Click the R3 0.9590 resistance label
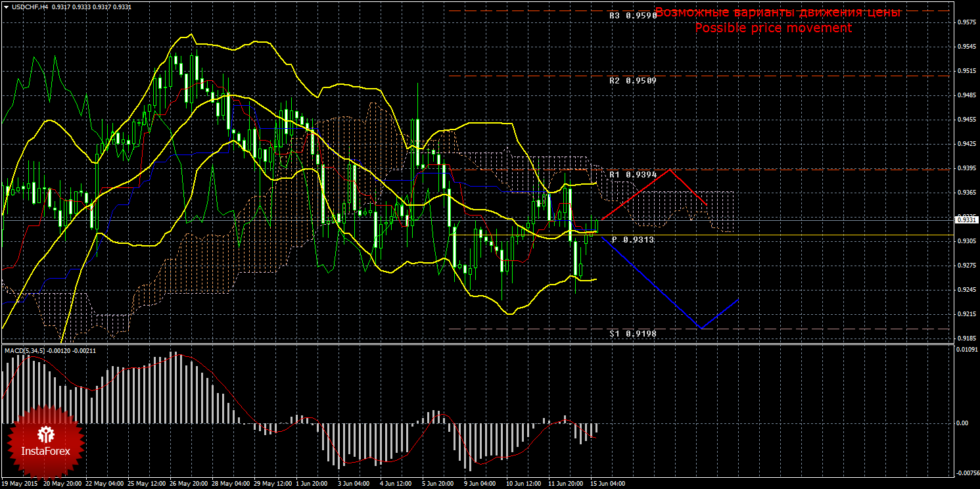Image resolution: width=980 pixels, height=489 pixels. [632, 15]
